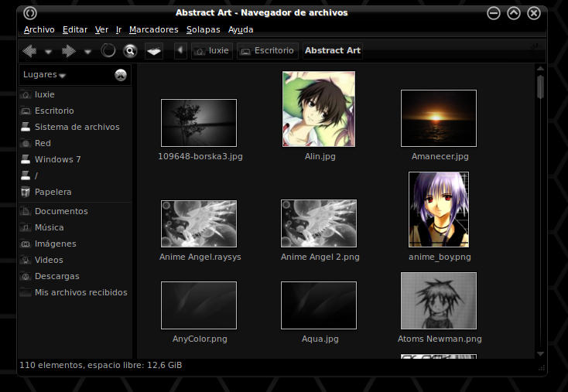Open the Archivo menu
This screenshot has width=568, height=392.
pyautogui.click(x=39, y=29)
